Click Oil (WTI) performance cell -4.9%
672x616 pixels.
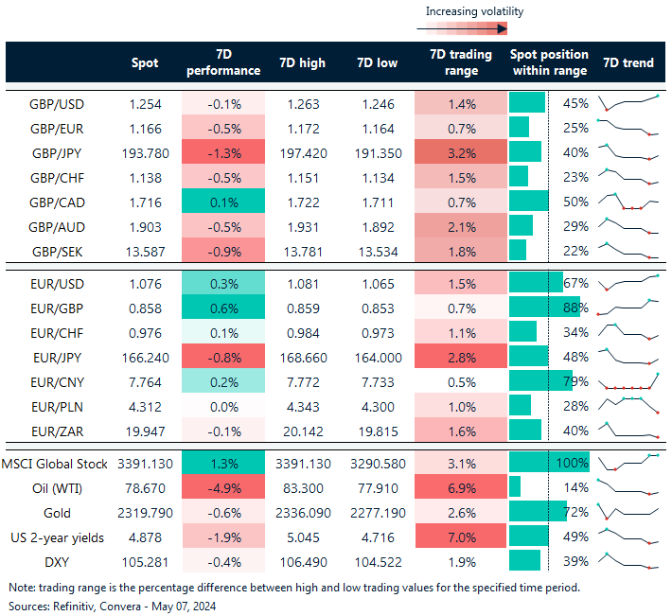[223, 486]
